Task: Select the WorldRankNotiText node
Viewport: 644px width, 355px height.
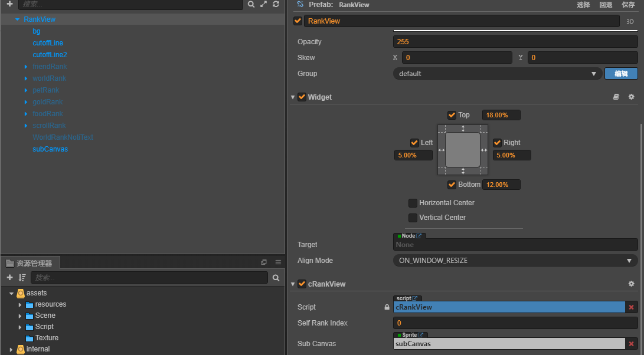Action: point(63,137)
